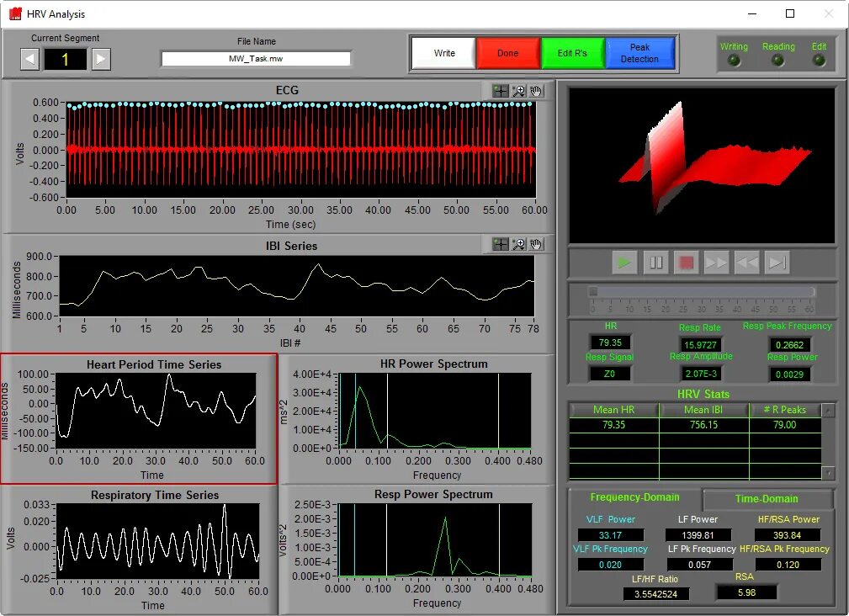This screenshot has height=616, width=849.
Task: Select R Peaks cell 79.00
Action: [x=784, y=425]
